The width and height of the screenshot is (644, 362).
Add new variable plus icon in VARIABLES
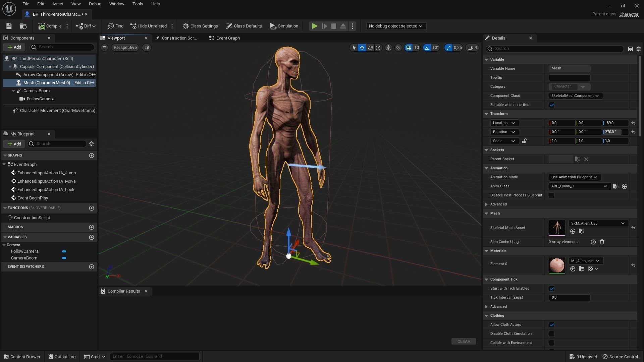pos(91,237)
